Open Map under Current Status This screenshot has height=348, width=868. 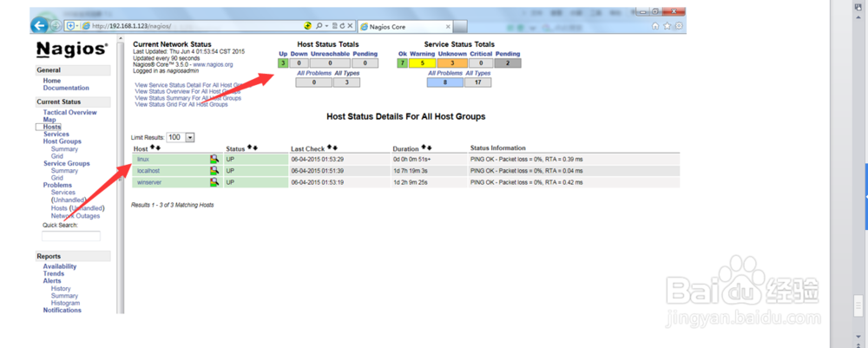[x=49, y=120]
